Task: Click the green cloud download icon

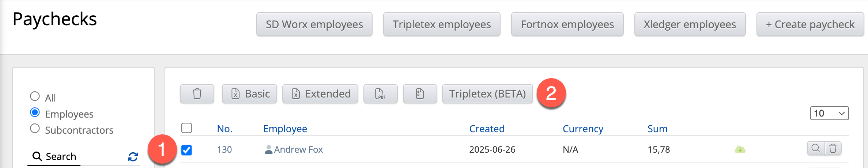Action: [x=740, y=149]
